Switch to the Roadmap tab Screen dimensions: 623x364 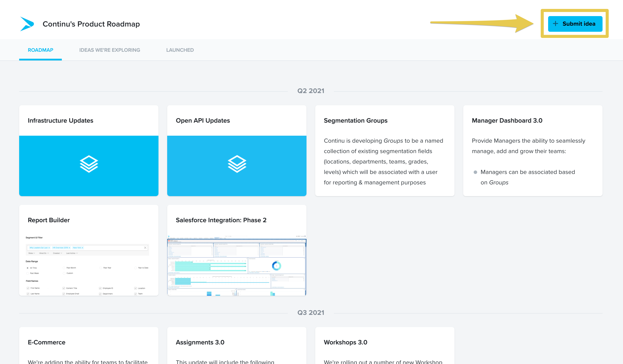(x=40, y=50)
